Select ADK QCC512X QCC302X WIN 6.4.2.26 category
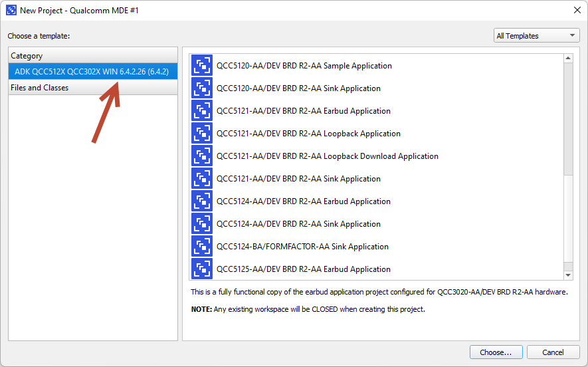This screenshot has height=367, width=588. 93,71
